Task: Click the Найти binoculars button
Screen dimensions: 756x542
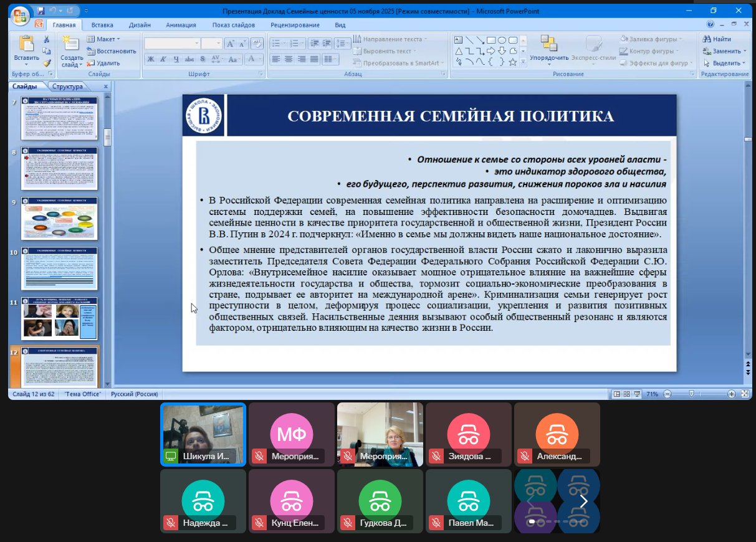Action: click(x=717, y=39)
